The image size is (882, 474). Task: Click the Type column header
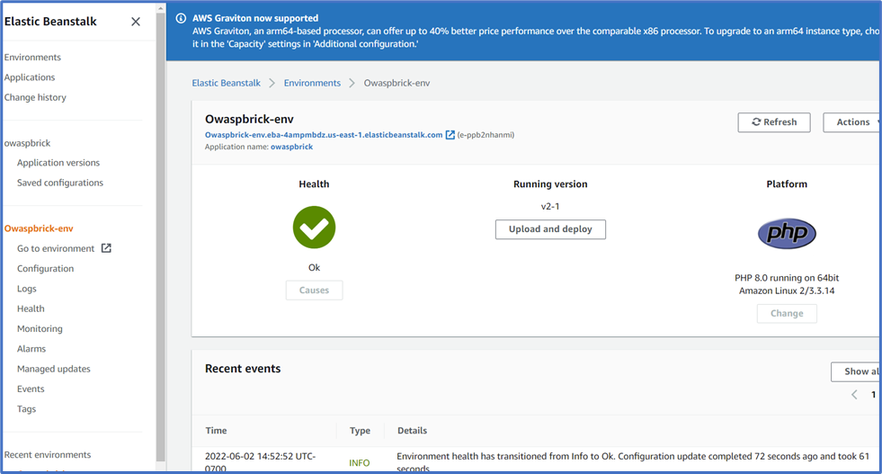[x=360, y=431]
